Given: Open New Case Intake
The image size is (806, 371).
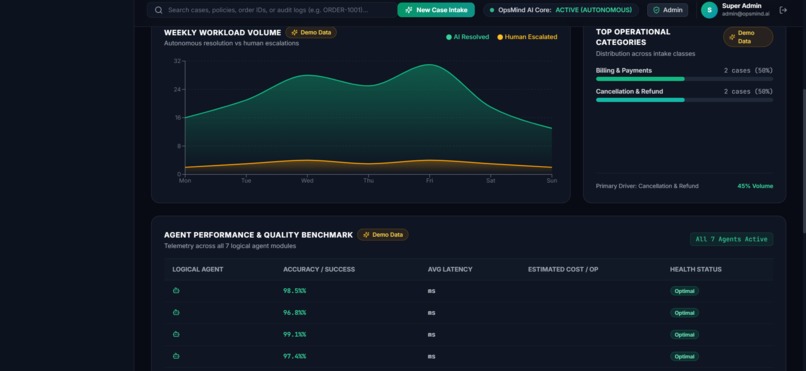Looking at the screenshot, I should coord(436,10).
